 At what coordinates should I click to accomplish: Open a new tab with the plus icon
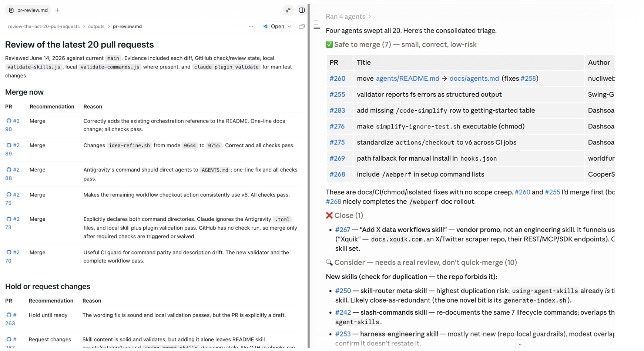click(x=57, y=10)
